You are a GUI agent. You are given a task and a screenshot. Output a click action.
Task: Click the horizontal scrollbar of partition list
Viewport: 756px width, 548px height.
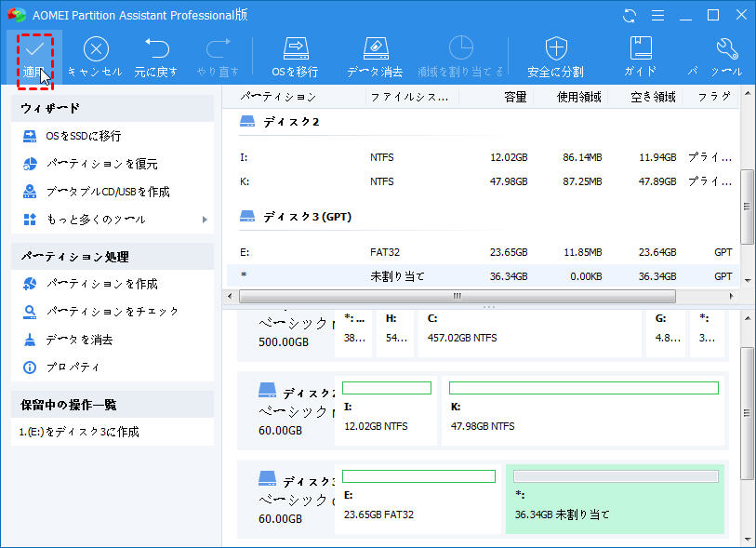(458, 296)
